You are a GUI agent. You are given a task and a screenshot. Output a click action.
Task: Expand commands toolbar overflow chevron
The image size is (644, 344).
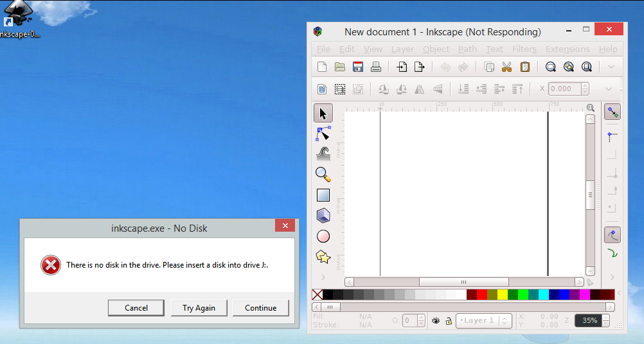611,67
